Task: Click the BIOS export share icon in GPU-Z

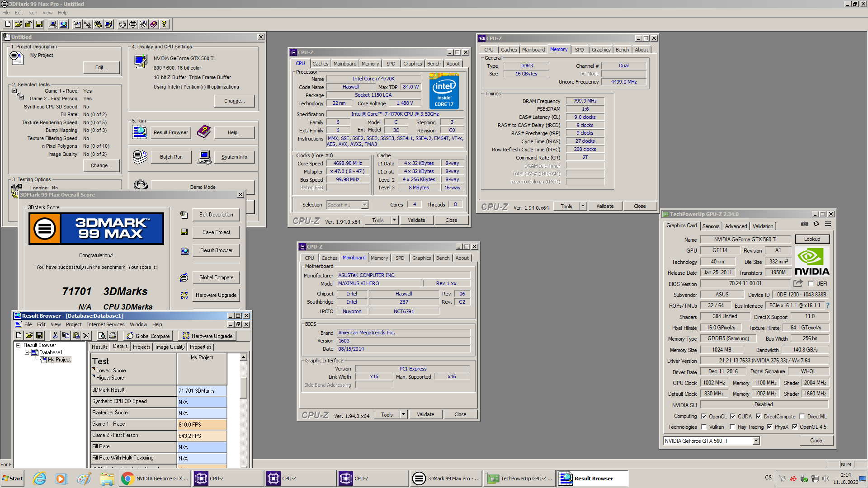Action: pos(798,283)
